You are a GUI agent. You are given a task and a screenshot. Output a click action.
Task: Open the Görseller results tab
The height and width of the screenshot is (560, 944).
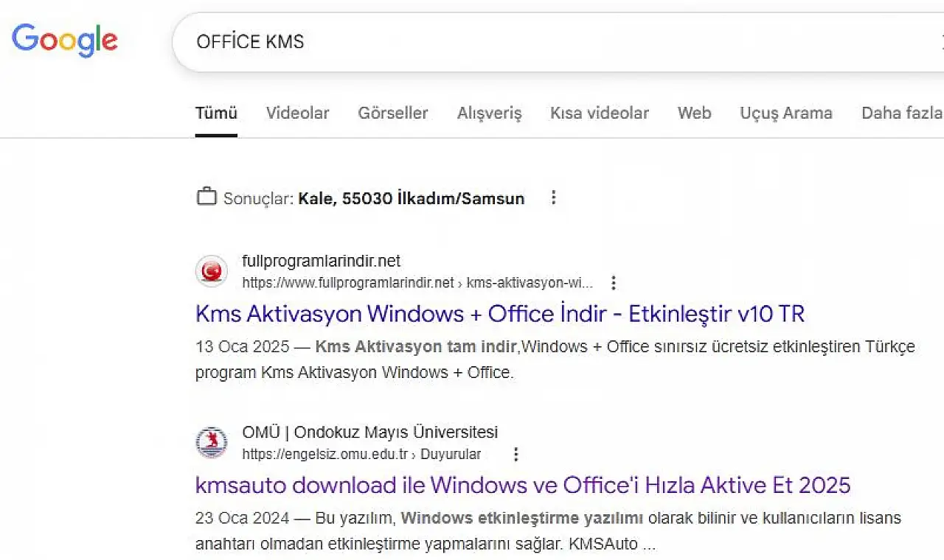tap(392, 113)
